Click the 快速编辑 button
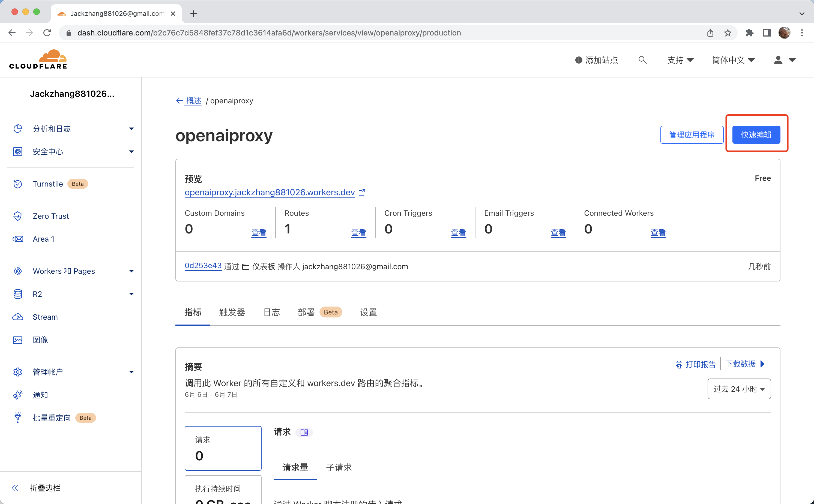This screenshot has width=814, height=504. coord(756,135)
